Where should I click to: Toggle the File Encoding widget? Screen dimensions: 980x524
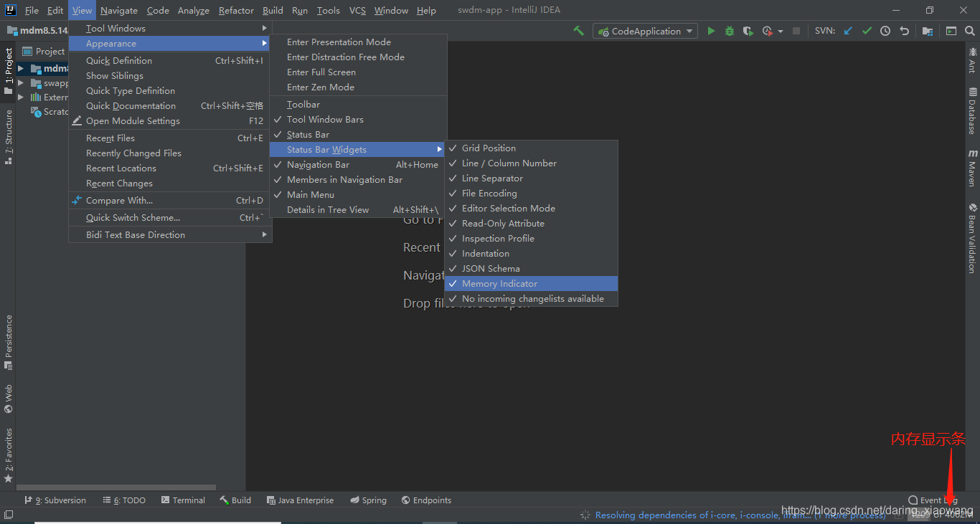531,194
